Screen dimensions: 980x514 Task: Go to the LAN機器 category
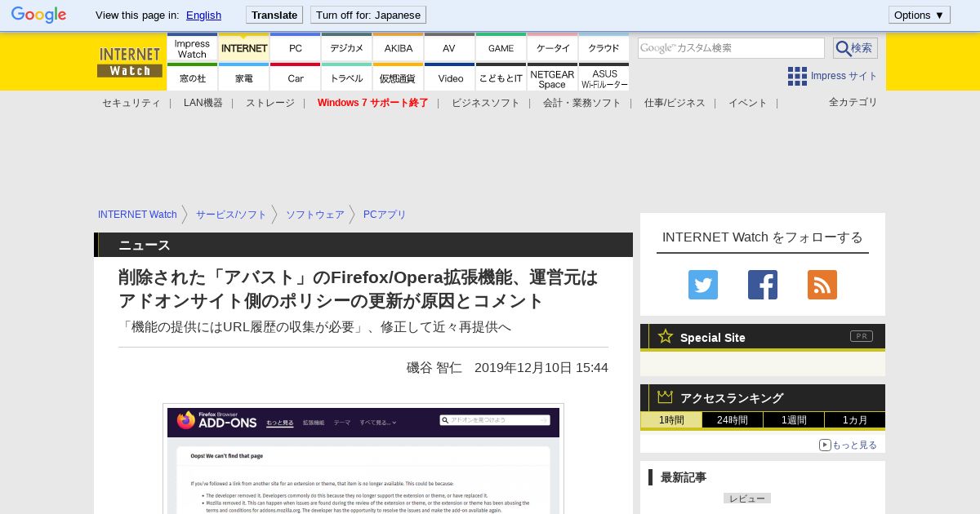click(203, 103)
